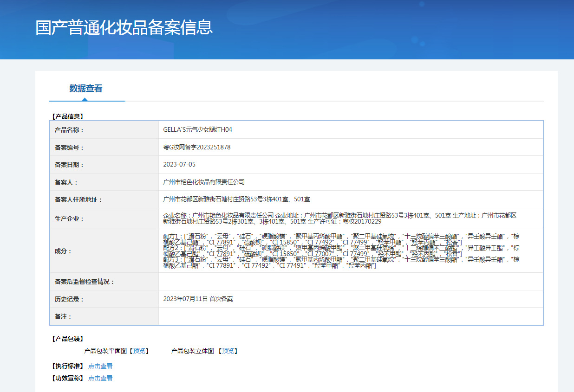The height and width of the screenshot is (392, 574).
Task: Open the 数据查看 tab
Action: [x=86, y=89]
